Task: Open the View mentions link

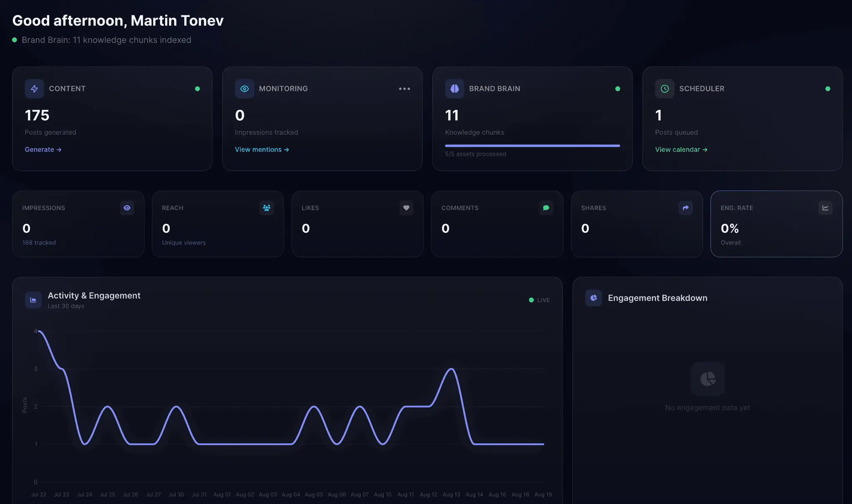Action: [262, 149]
